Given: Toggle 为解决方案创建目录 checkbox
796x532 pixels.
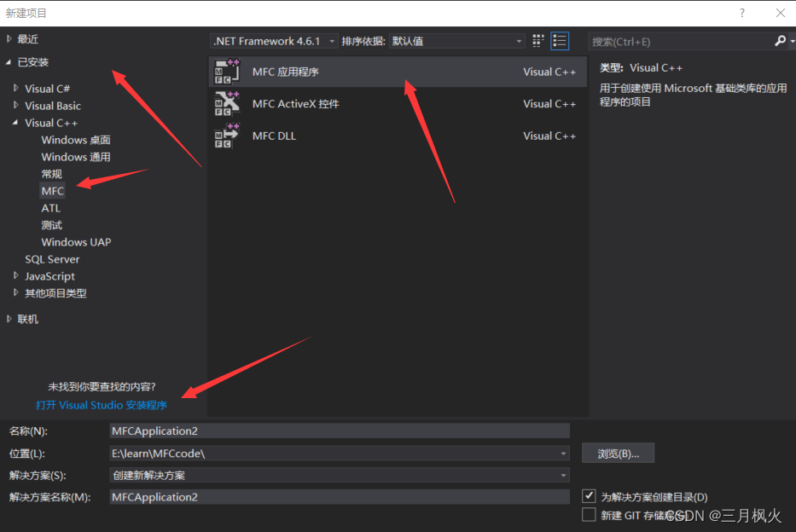Looking at the screenshot, I should point(589,495).
